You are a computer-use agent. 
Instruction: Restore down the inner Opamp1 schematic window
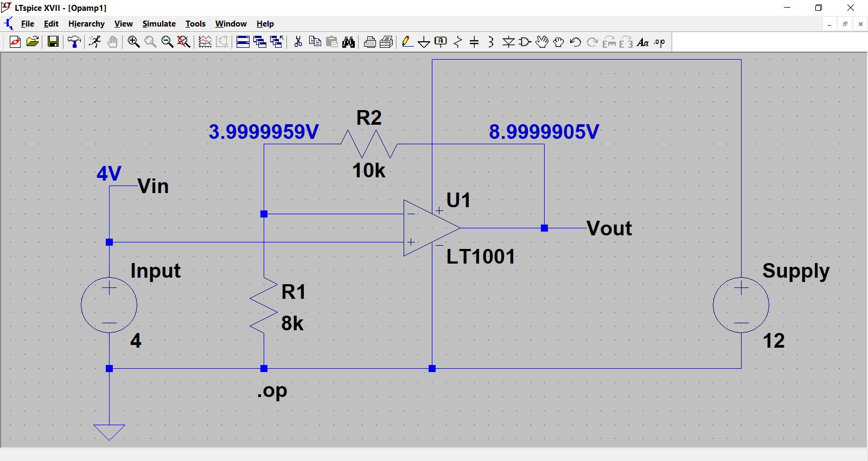coord(845,24)
